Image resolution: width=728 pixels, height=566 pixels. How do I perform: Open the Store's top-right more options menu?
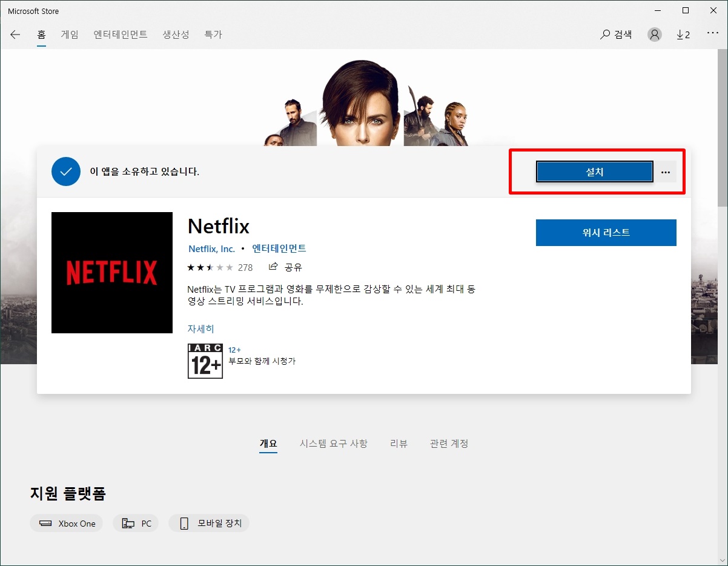(712, 33)
